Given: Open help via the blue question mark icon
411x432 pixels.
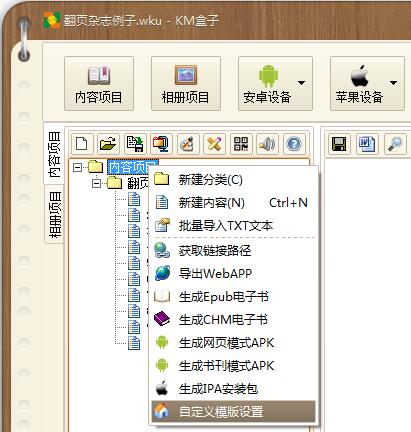Looking at the screenshot, I should click(294, 144).
